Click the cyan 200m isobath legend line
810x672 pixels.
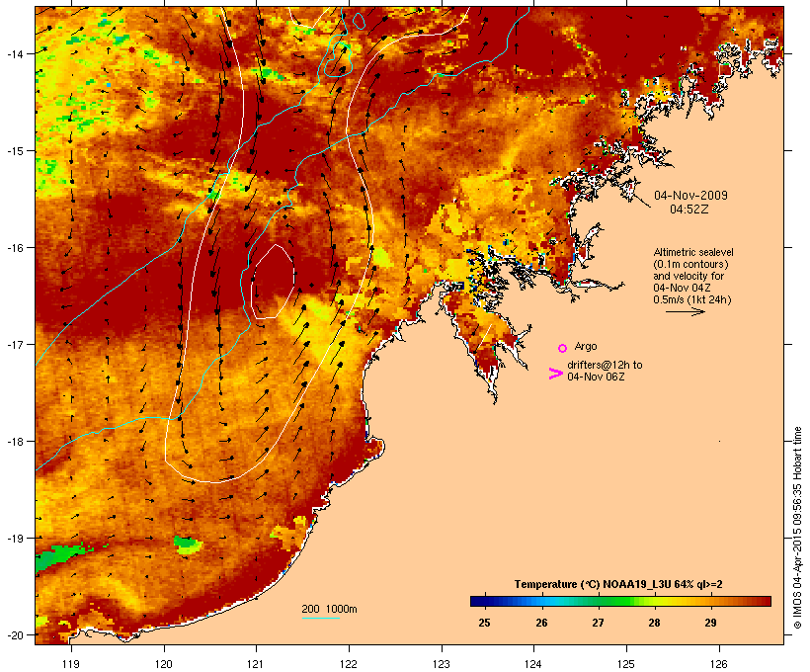click(x=320, y=618)
